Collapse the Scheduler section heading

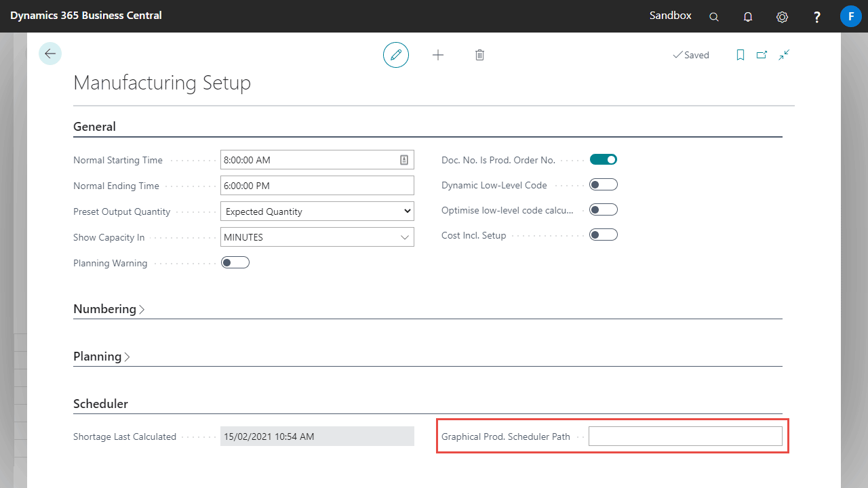point(100,404)
